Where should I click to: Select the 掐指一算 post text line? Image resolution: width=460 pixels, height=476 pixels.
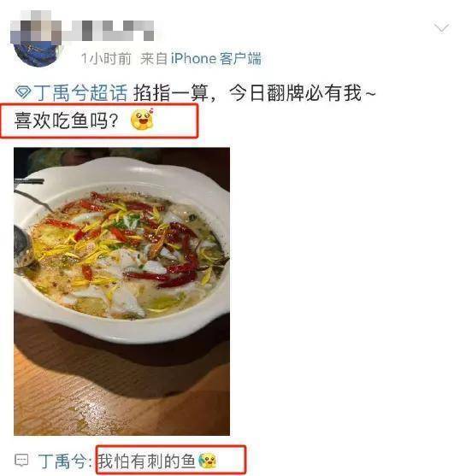(x=255, y=92)
